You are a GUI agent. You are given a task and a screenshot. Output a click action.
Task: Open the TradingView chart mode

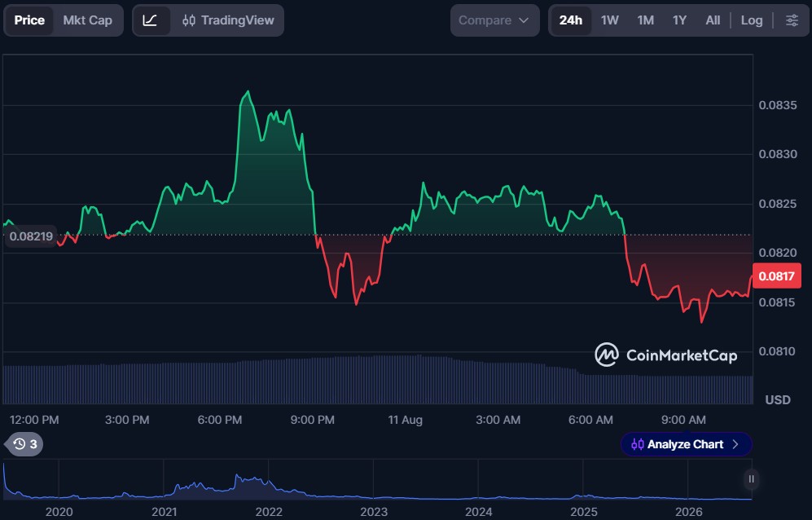pos(228,20)
